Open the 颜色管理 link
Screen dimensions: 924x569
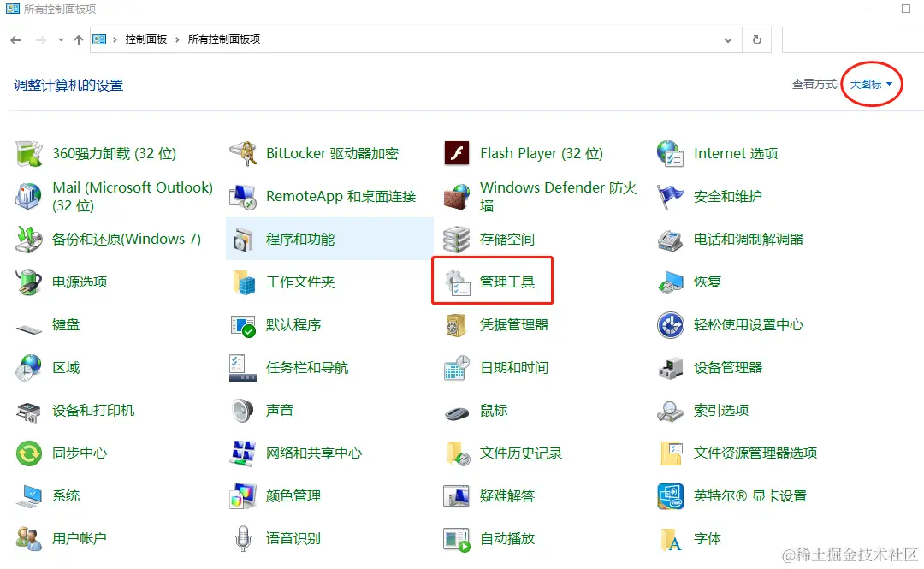293,496
